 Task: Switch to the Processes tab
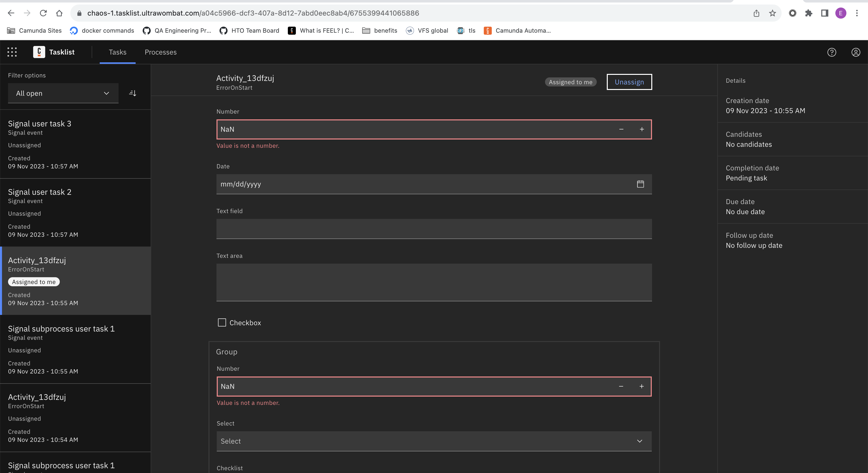click(160, 52)
